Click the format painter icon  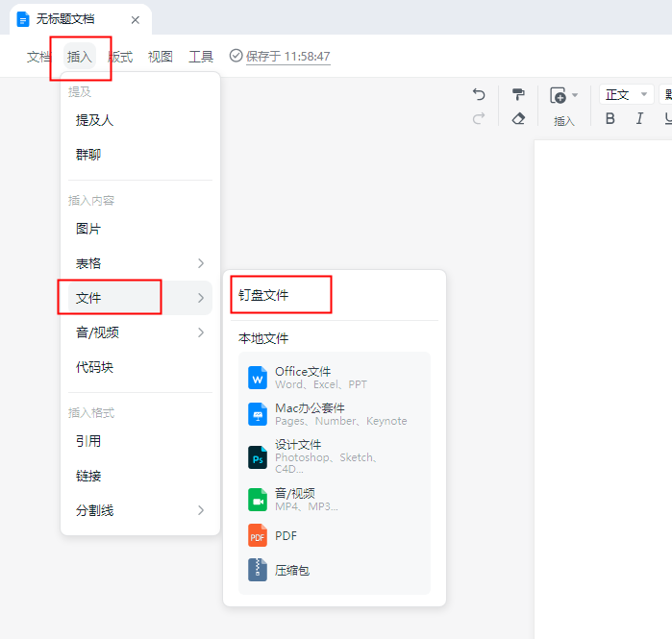tap(518, 94)
